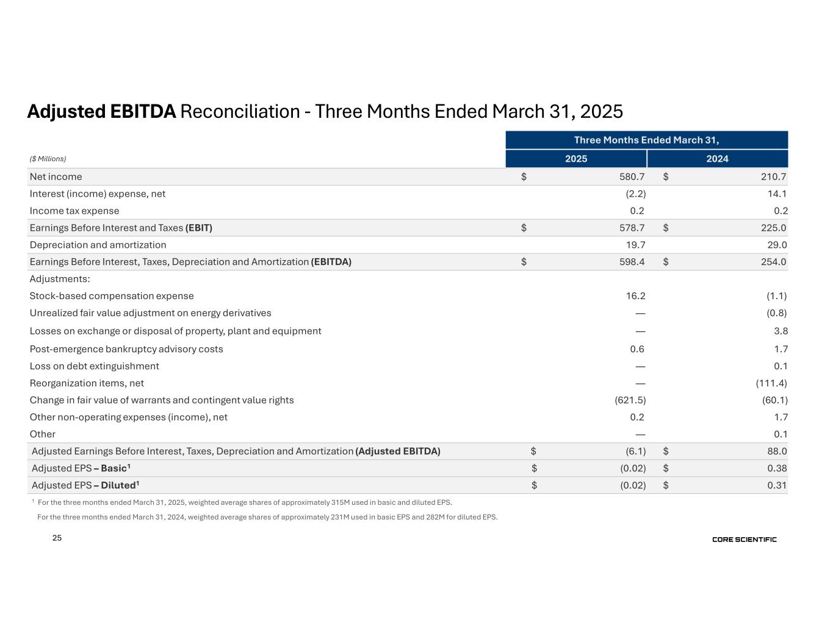Click the Stock-based compensation expense label

[112, 296]
